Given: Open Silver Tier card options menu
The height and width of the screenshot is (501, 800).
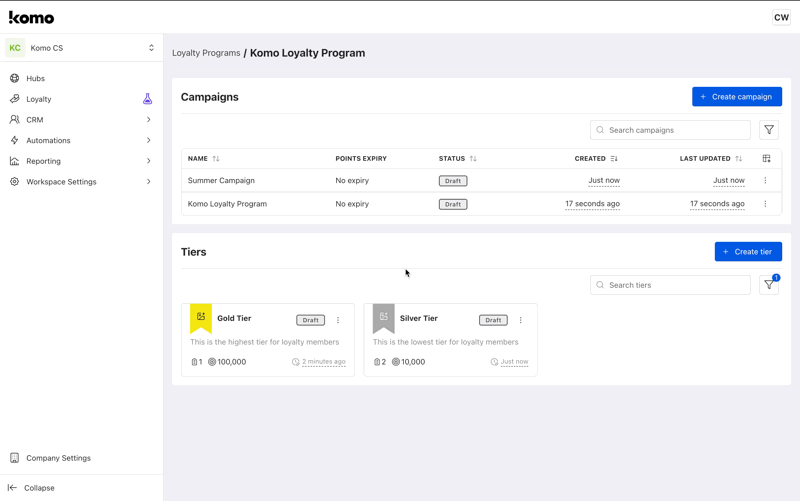Looking at the screenshot, I should [x=521, y=320].
